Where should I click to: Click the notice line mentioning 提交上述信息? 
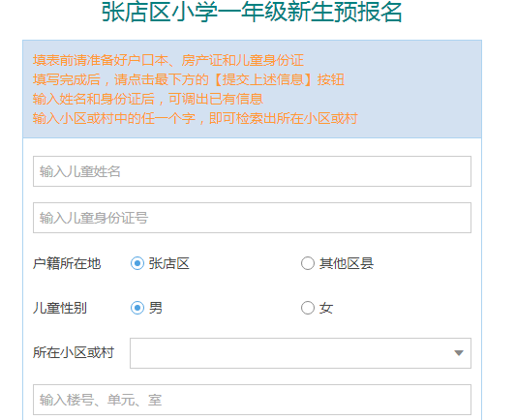(189, 79)
